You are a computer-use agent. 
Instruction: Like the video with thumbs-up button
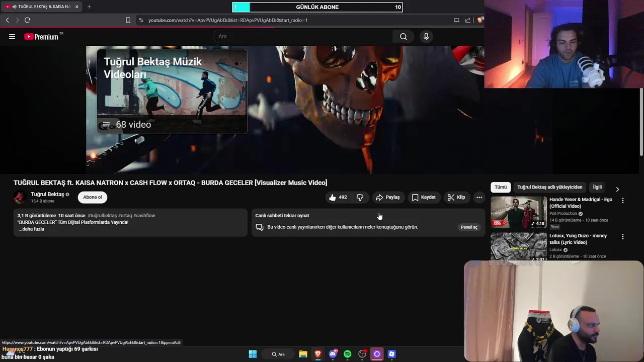coord(338,198)
